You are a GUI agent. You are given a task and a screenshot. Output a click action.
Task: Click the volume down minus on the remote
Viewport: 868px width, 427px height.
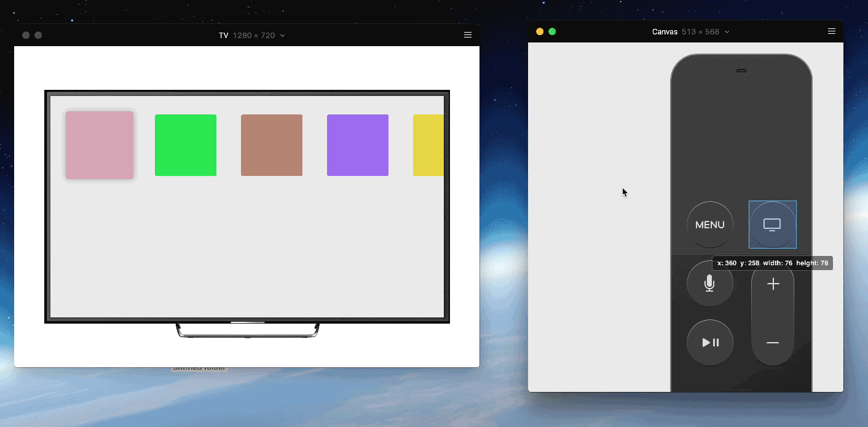tap(773, 343)
